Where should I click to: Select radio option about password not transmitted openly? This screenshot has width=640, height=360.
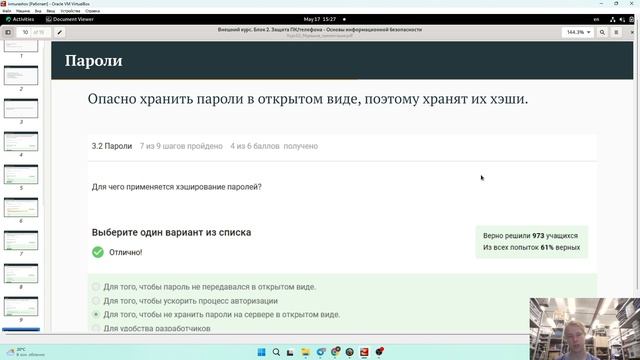pyautogui.click(x=96, y=287)
